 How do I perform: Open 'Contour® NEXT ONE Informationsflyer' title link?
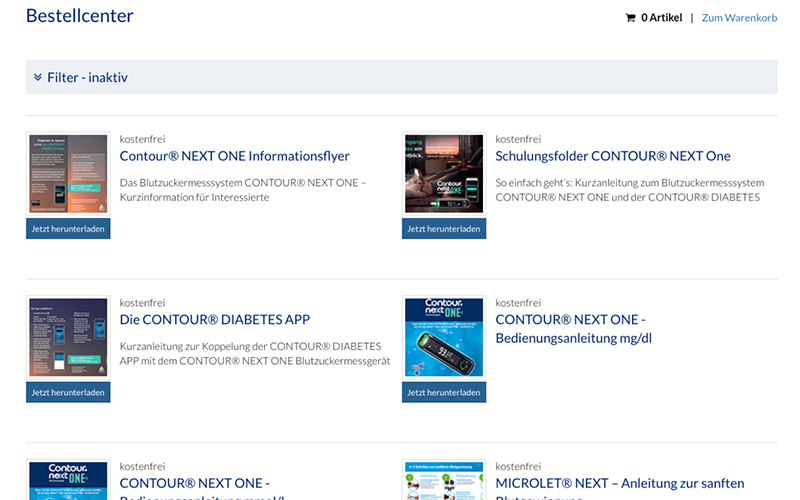click(x=234, y=156)
